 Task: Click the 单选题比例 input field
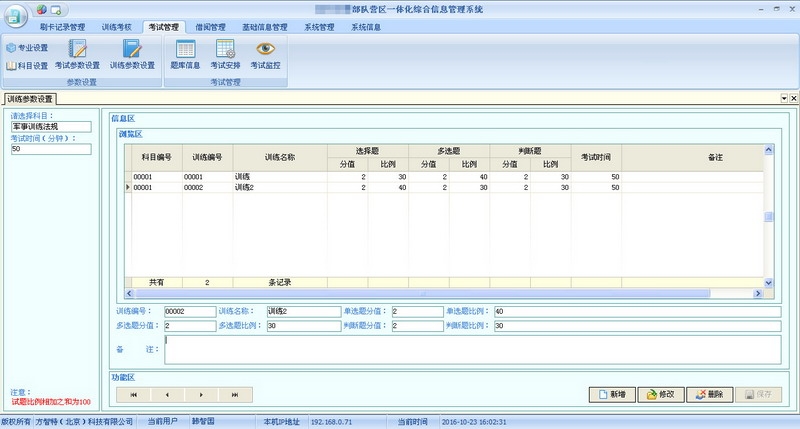coord(637,311)
